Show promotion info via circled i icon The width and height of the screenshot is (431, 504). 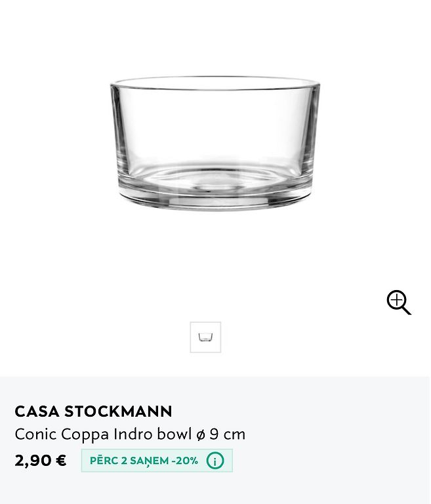coord(215,461)
